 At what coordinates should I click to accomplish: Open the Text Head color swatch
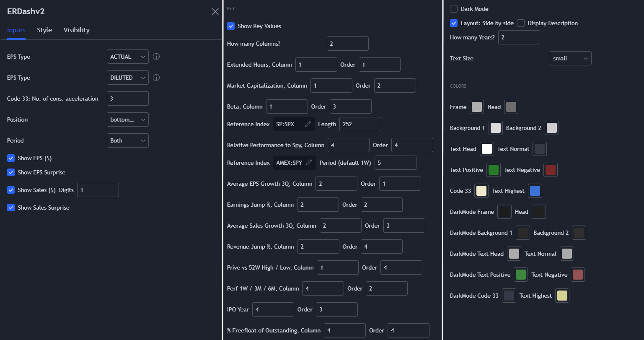tap(487, 149)
